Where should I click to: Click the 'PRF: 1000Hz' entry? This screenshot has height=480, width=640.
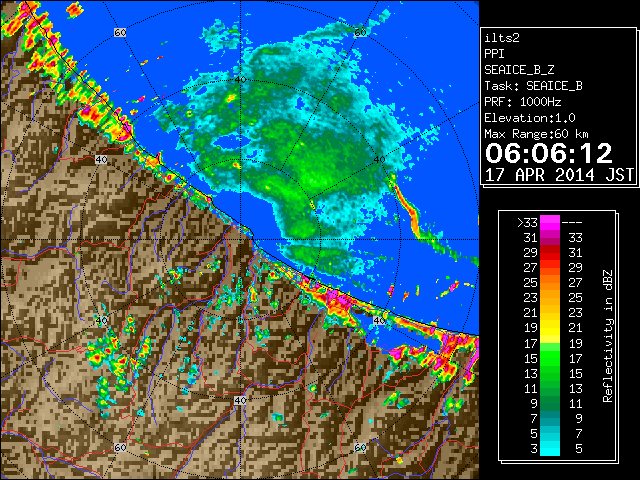click(522, 102)
